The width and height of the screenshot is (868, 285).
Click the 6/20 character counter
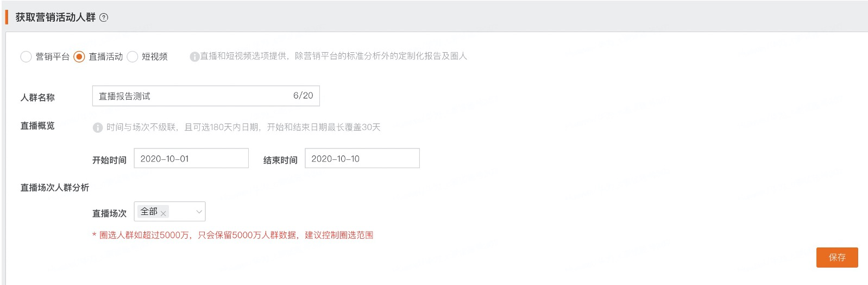point(303,96)
